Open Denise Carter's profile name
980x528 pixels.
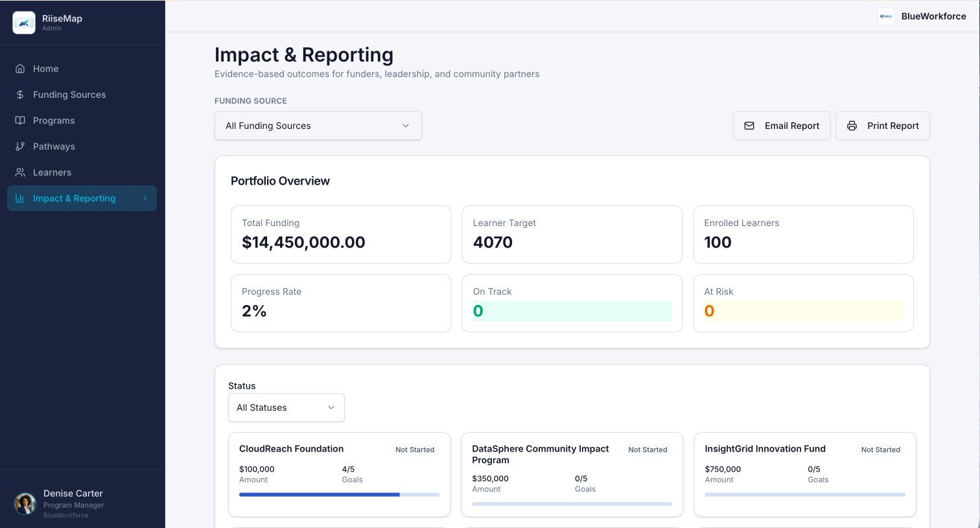(73, 494)
